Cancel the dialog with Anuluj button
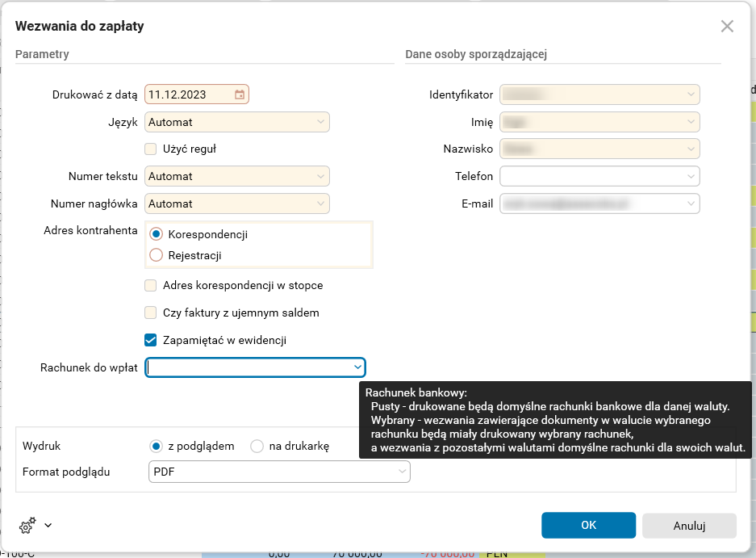 pyautogui.click(x=689, y=525)
